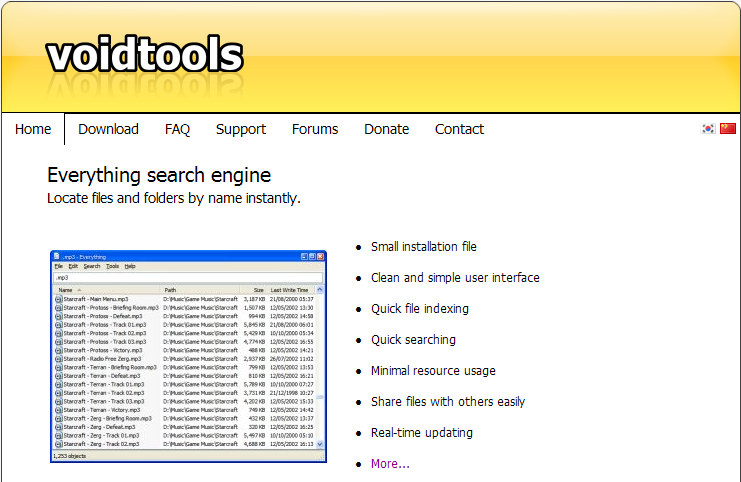Click 'Quick searching' bullet text
Image resolution: width=741 pixels, height=482 pixels.
point(413,340)
